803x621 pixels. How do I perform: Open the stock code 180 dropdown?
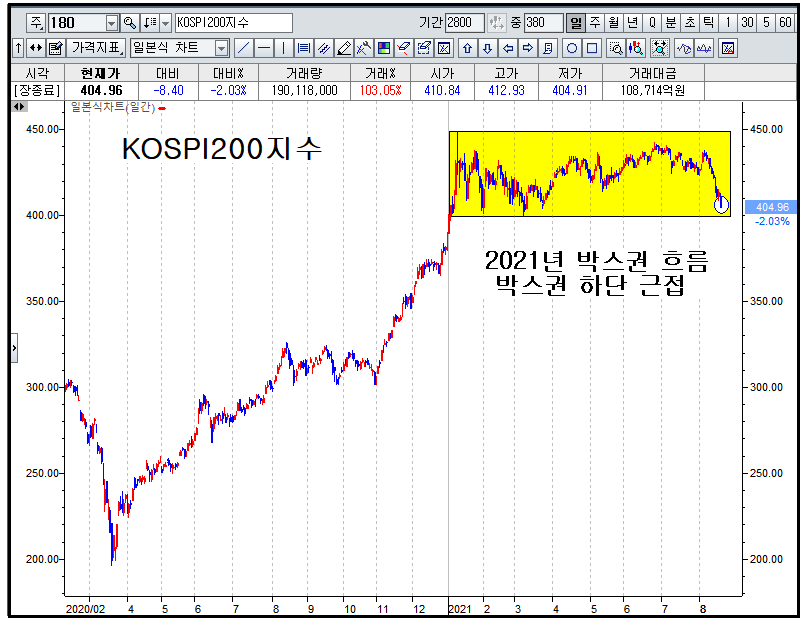(111, 23)
